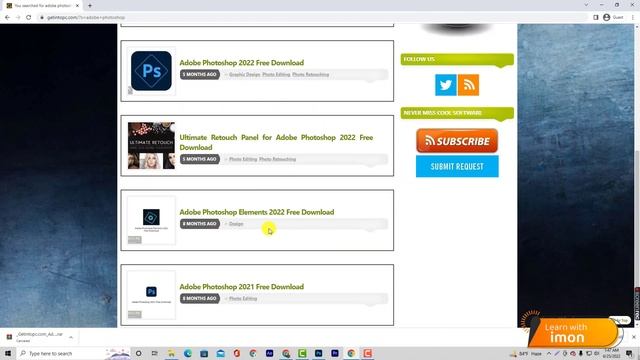Open Cortana circle icon on taskbar
Screen dimensions: 640x360
click(138, 353)
